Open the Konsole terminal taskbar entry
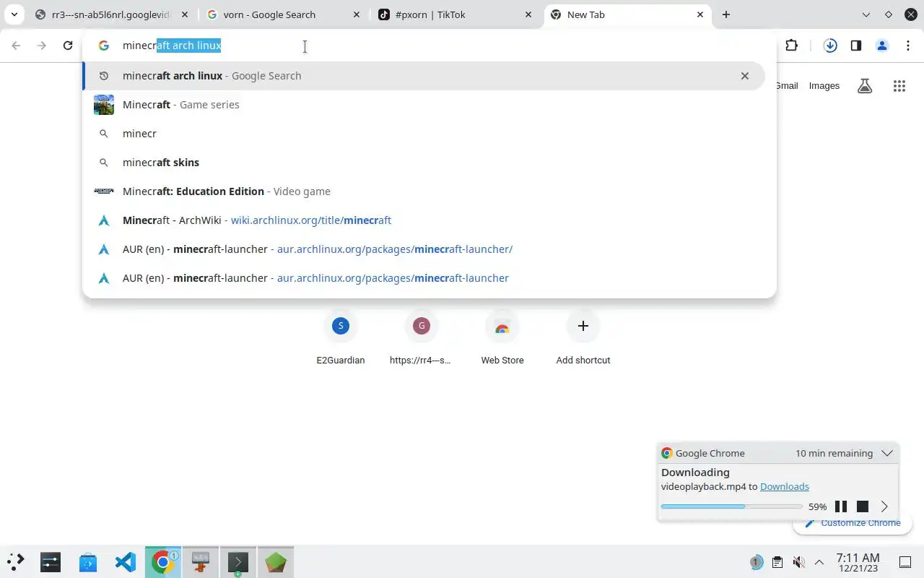The height and width of the screenshot is (578, 924). point(238,561)
